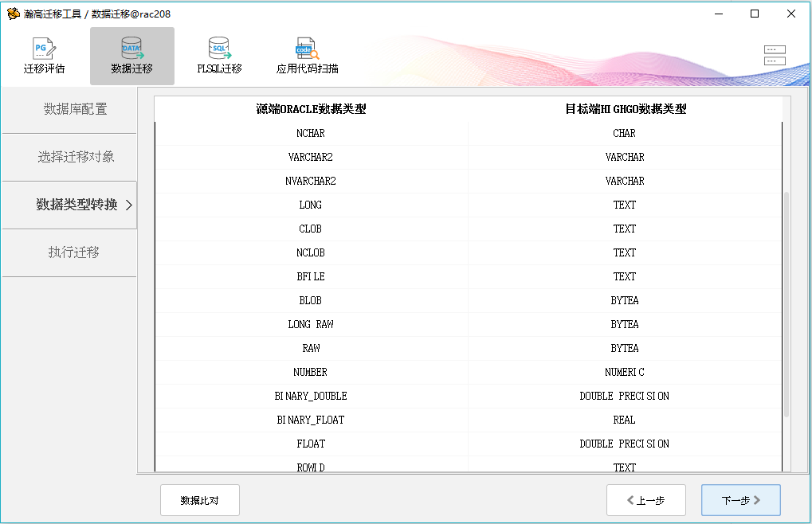This screenshot has height=524, width=812.
Task: Select the BFILE source type cell
Action: [x=312, y=277]
